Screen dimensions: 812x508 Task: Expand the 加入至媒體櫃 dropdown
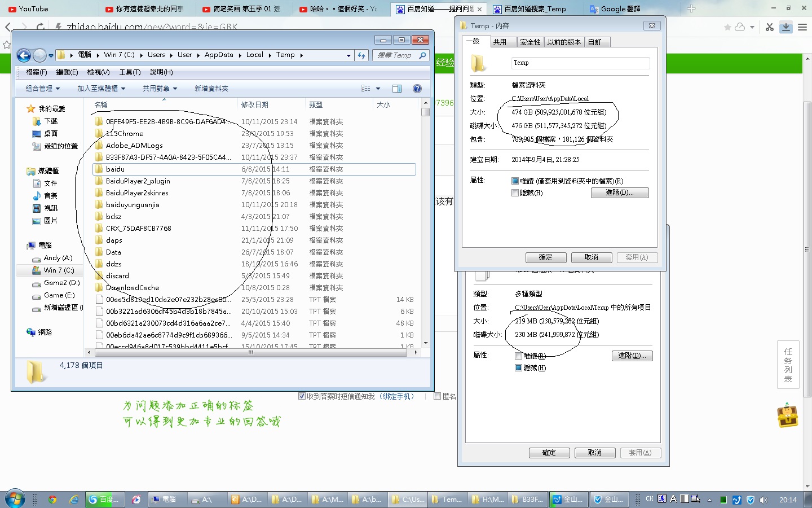coord(101,89)
